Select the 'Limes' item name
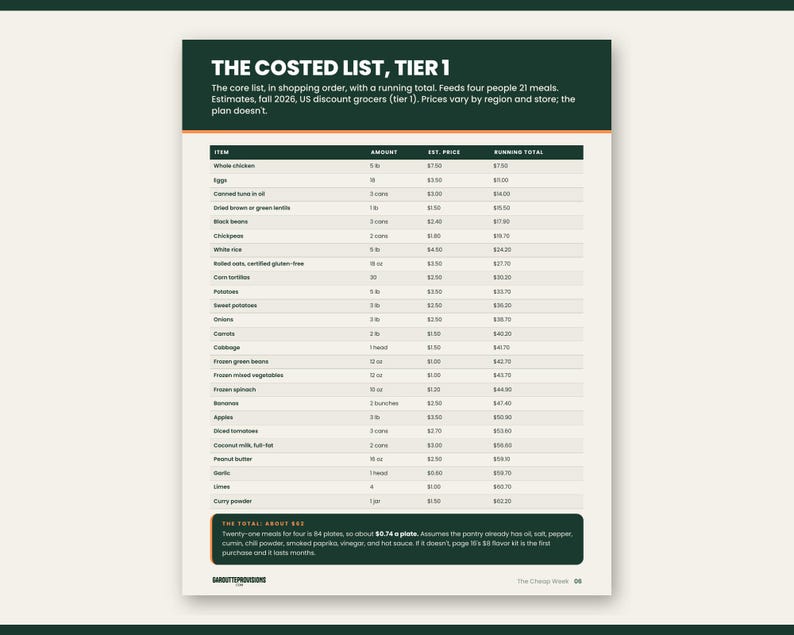This screenshot has height=635, width=794. (222, 487)
